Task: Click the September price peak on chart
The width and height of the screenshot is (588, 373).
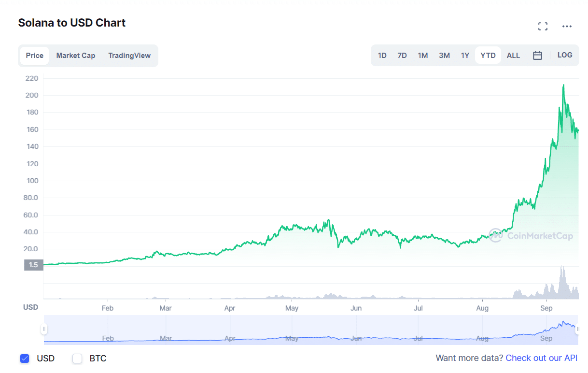Action: coord(563,86)
